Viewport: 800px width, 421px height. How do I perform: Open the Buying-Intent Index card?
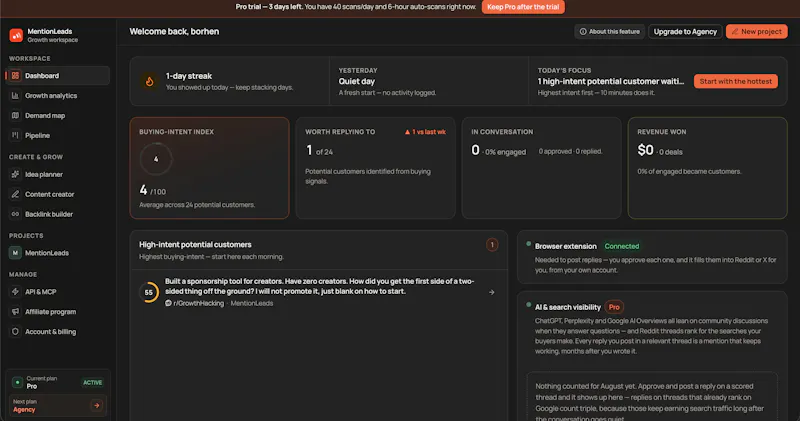tap(209, 168)
